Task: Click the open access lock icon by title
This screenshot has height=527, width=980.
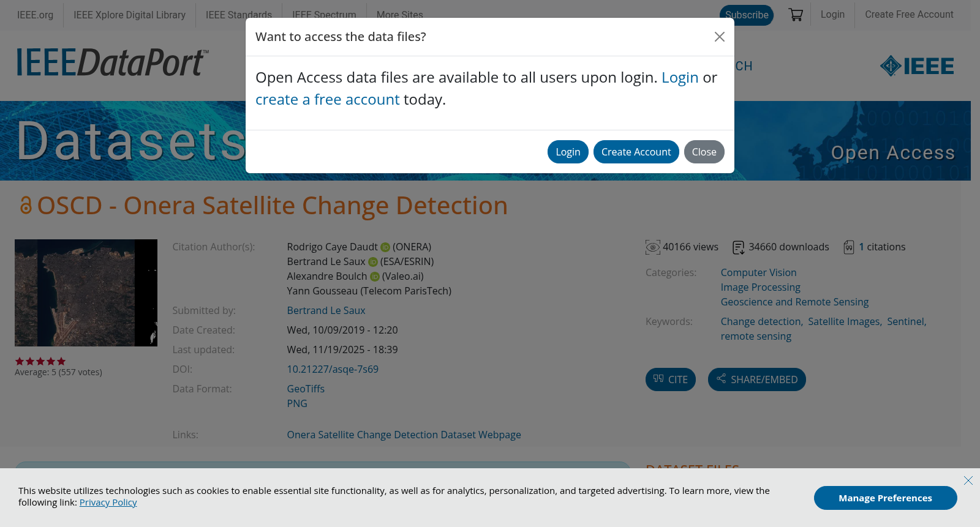Action: (25, 206)
